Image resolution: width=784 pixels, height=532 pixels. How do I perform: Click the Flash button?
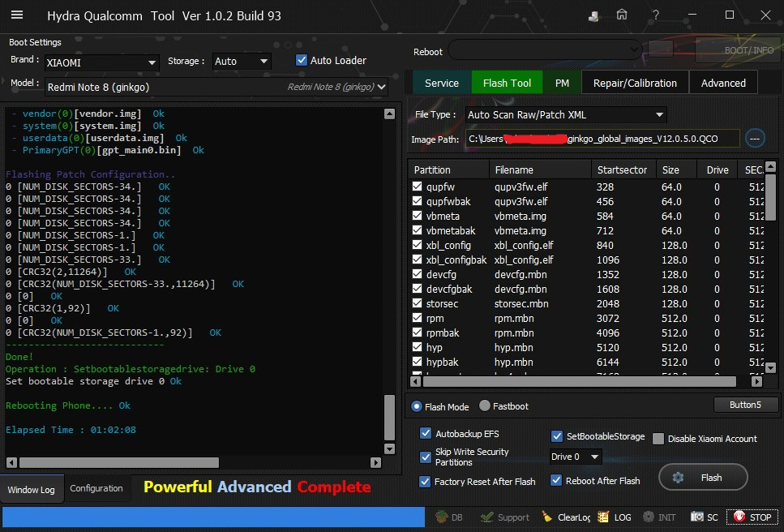(703, 478)
